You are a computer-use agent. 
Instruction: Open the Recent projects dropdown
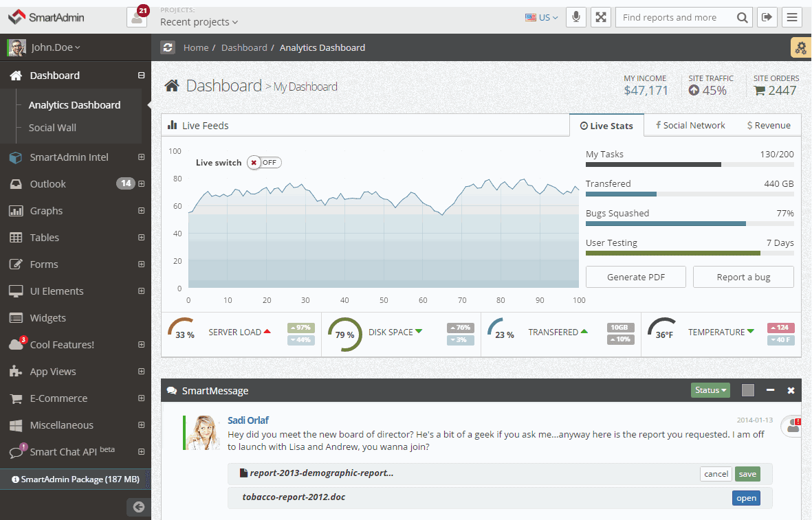tap(198, 21)
